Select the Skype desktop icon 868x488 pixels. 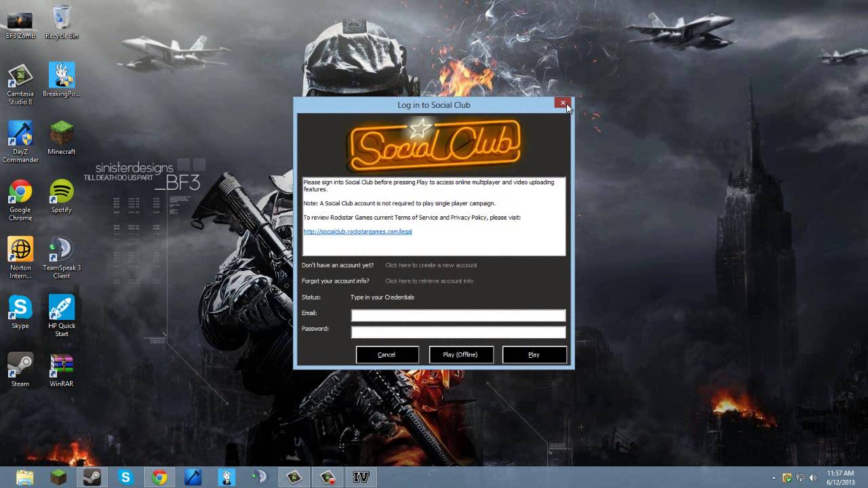pos(20,312)
